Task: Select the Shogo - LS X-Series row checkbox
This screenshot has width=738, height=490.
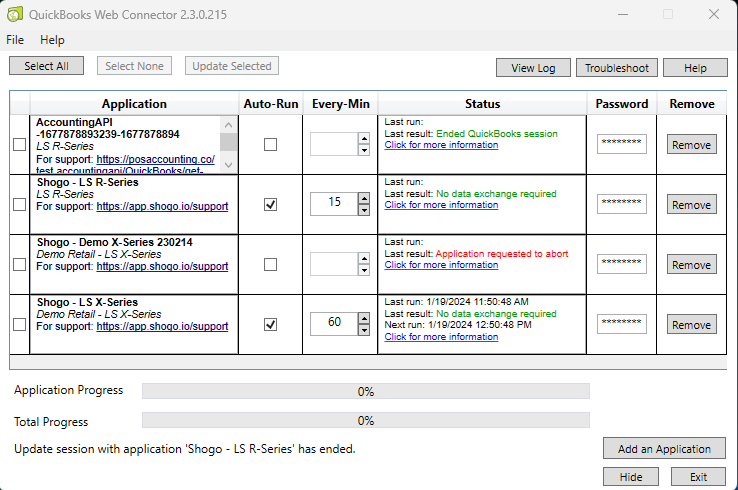Action: click(19, 324)
